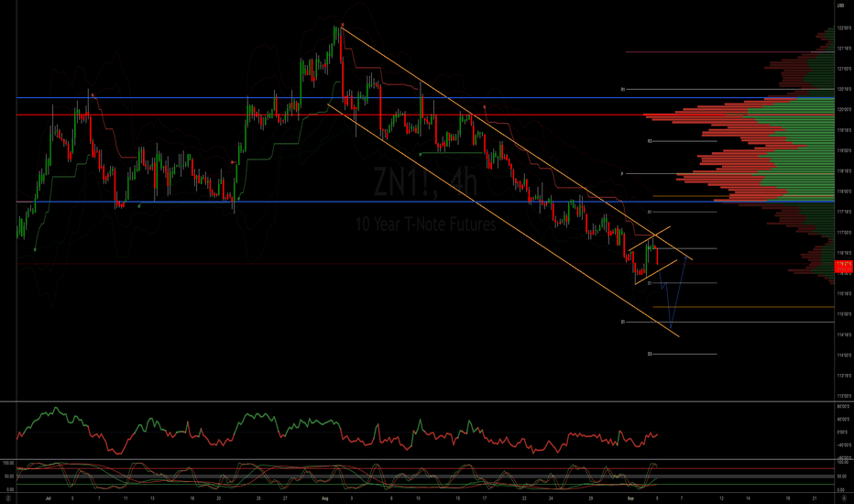Click the '21' date on the time axis
This screenshot has width=854, height=504.
[815, 498]
